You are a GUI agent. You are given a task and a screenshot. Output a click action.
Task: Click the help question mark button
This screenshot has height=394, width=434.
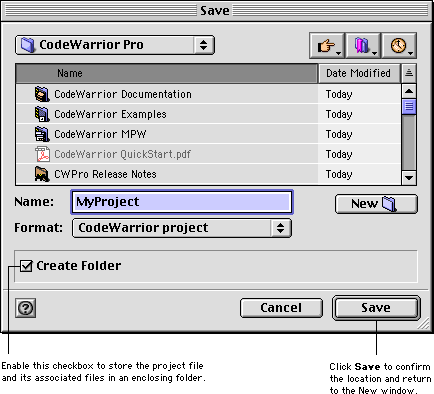[x=26, y=308]
